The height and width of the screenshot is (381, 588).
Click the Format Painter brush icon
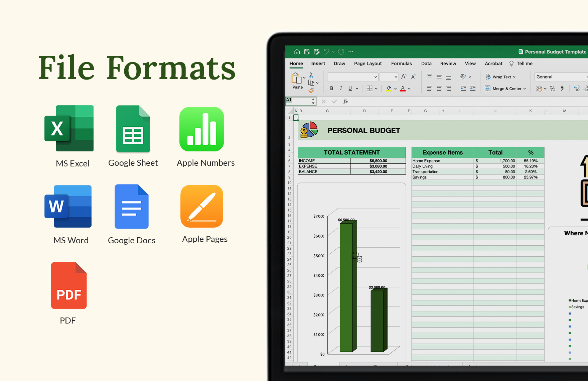[x=311, y=90]
